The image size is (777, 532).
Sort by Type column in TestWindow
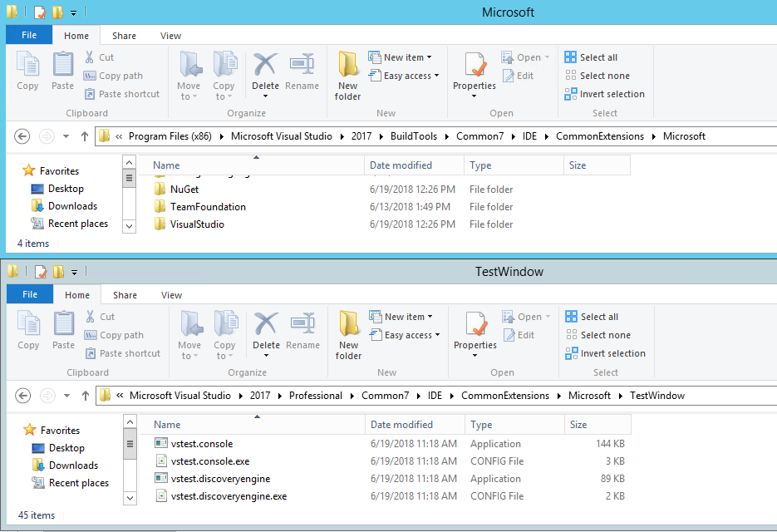(x=515, y=425)
